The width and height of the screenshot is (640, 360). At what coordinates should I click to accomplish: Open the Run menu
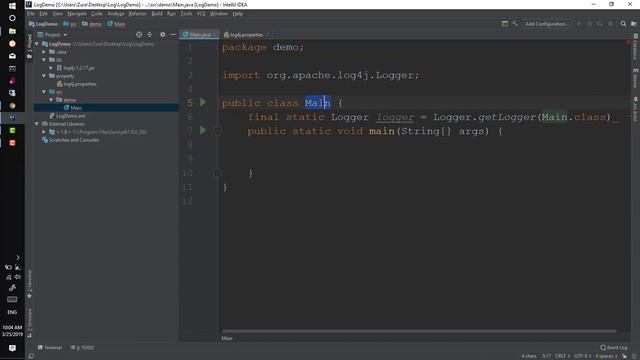pos(171,14)
